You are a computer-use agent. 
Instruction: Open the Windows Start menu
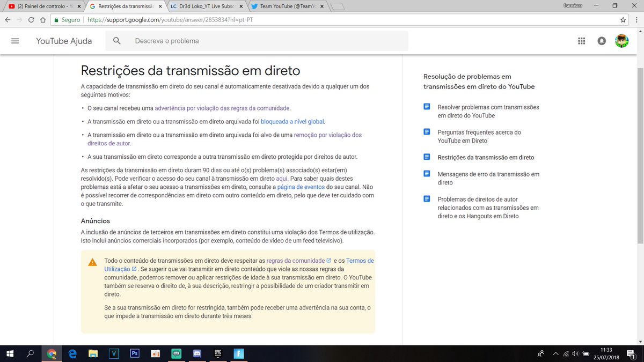coord(10,353)
